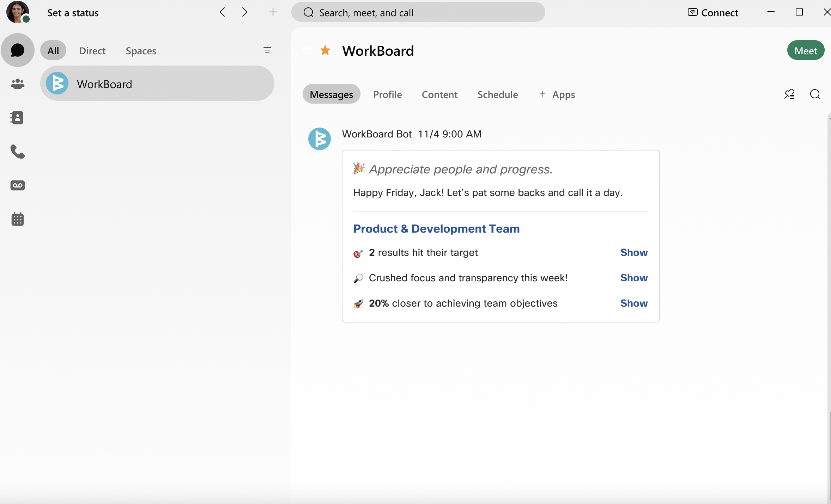Open the Calling phone icon

(17, 152)
